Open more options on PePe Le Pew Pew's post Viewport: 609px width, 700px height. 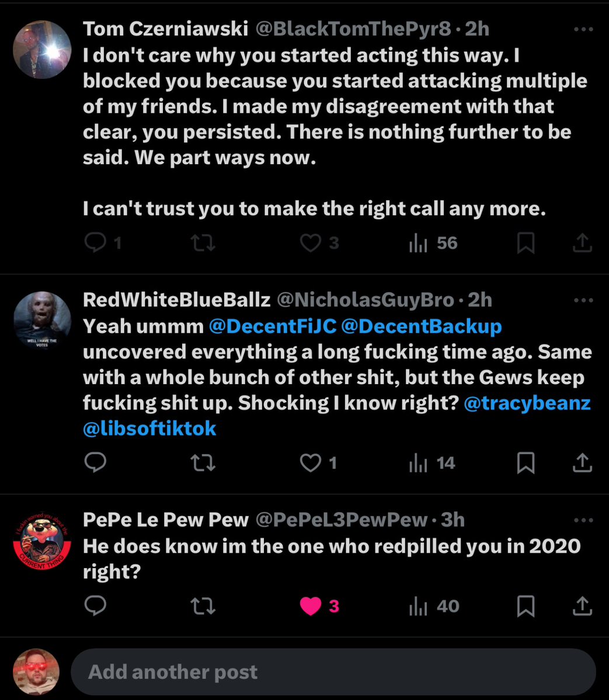(x=583, y=520)
